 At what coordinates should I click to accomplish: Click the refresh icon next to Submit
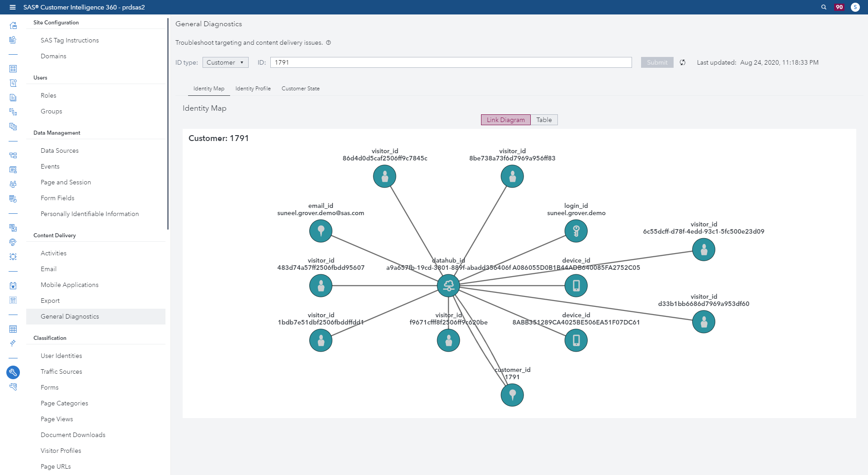[683, 62]
